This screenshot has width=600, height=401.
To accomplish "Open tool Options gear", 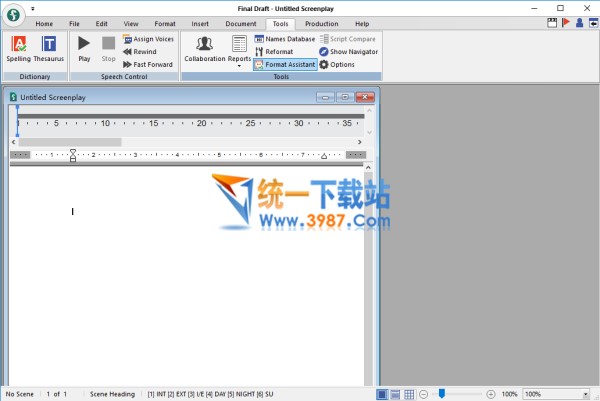I will pos(337,64).
